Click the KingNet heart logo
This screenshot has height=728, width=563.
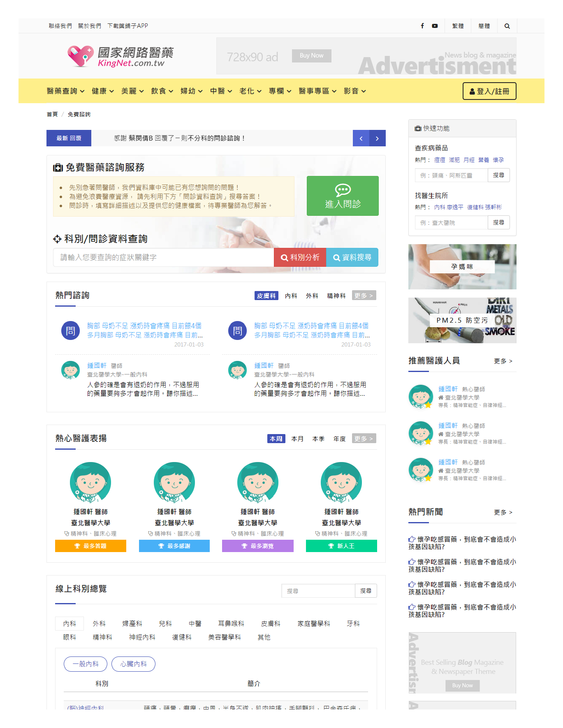tap(80, 56)
